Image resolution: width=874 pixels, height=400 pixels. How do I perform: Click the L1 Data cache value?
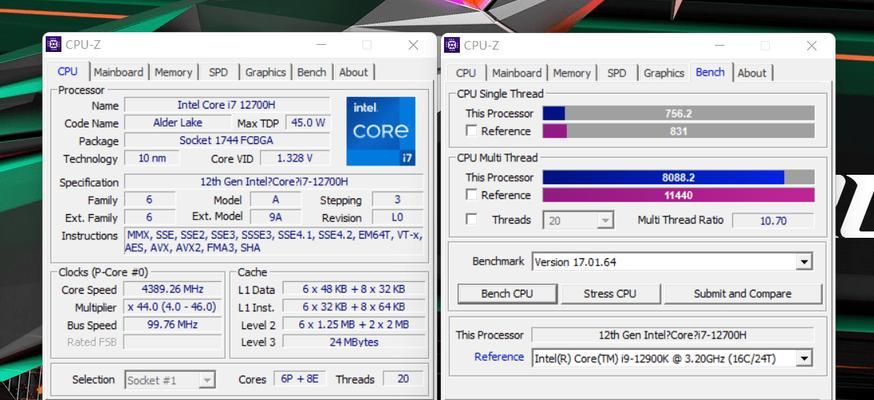[x=354, y=289]
